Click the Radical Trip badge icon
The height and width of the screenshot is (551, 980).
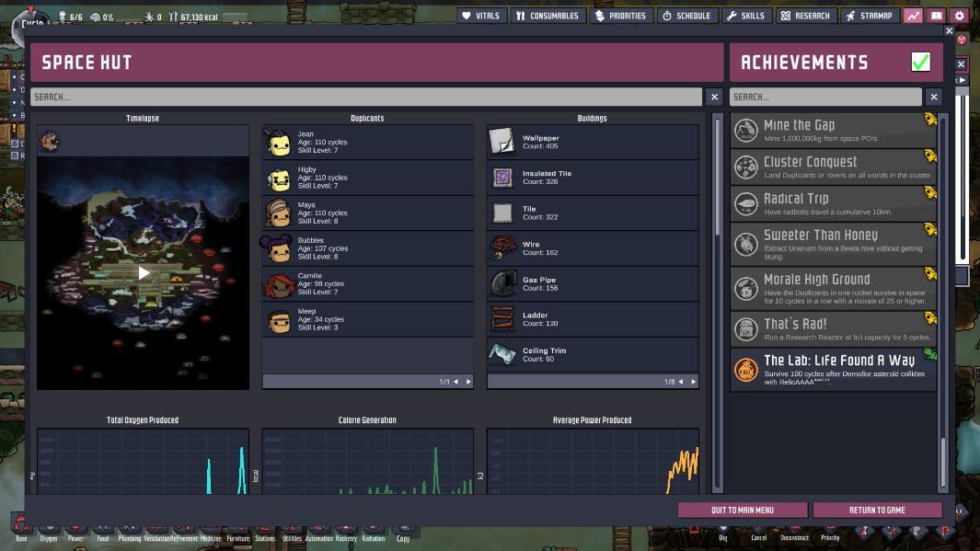[745, 204]
